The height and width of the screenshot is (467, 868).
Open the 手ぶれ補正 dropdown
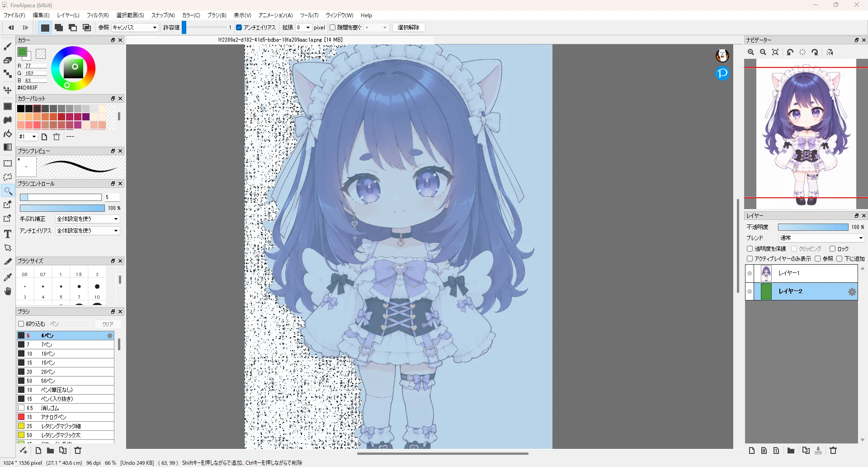coord(87,219)
